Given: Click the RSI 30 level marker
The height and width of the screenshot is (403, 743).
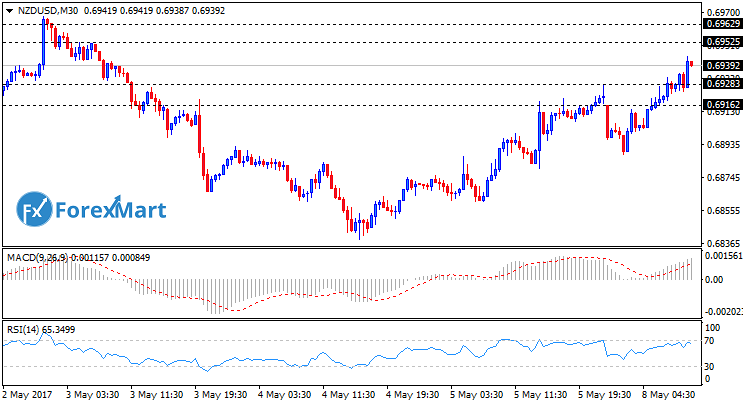Looking at the screenshot, I should click(x=712, y=366).
